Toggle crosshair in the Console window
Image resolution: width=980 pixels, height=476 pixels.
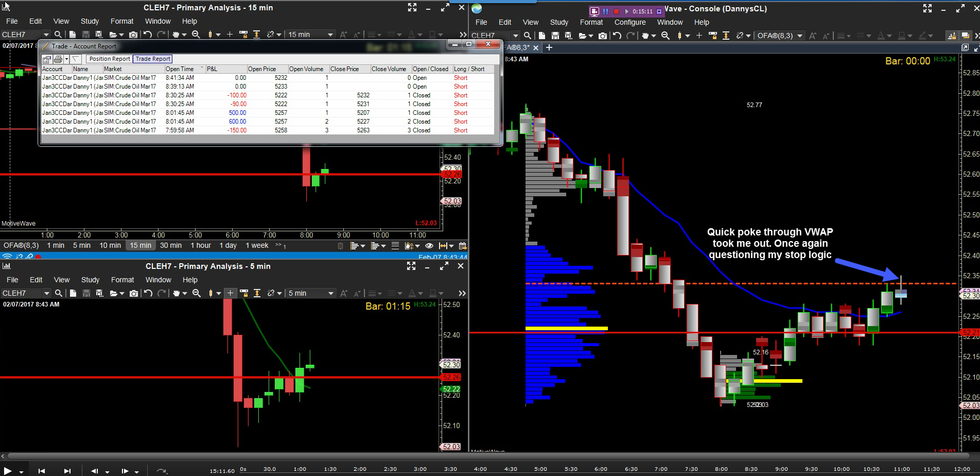(699, 36)
